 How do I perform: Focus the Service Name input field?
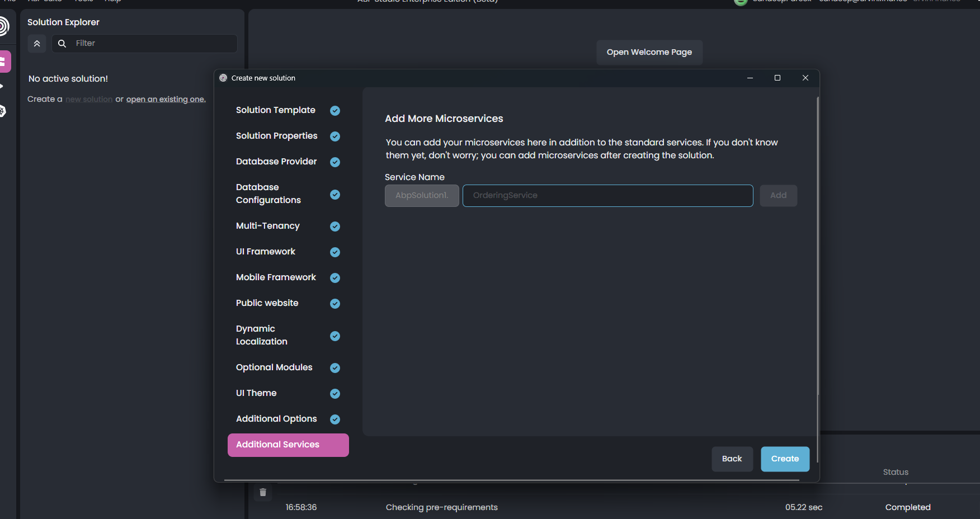click(607, 196)
